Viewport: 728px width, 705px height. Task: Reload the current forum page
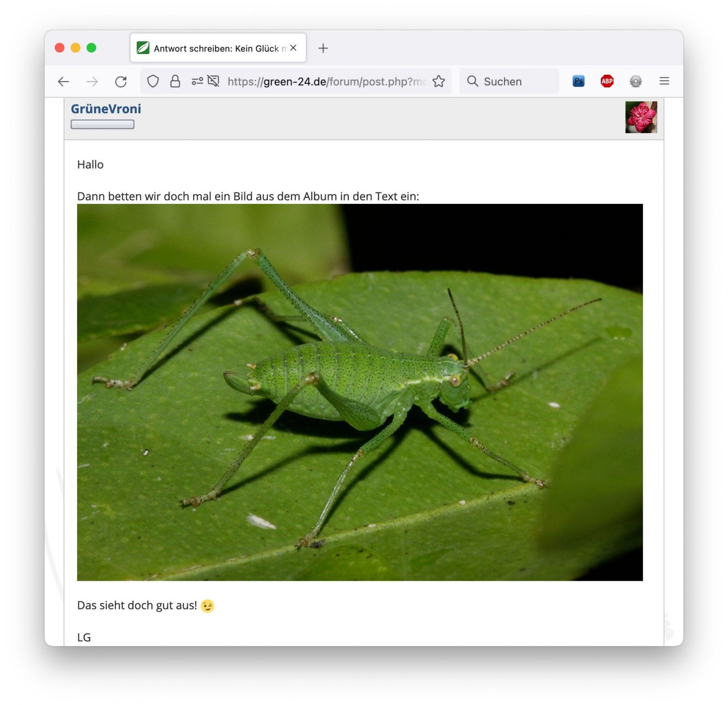pyautogui.click(x=121, y=82)
